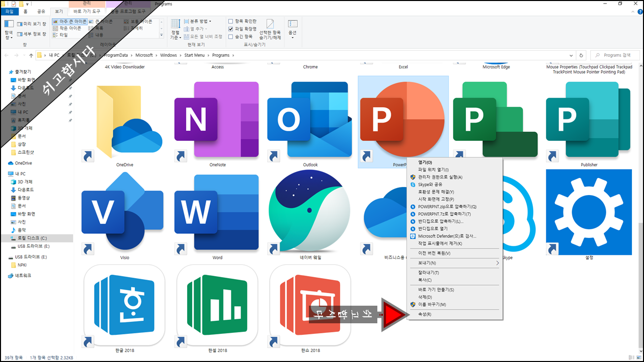
Task: Choose 아주 큰 아이콘 layout
Action: (70, 22)
